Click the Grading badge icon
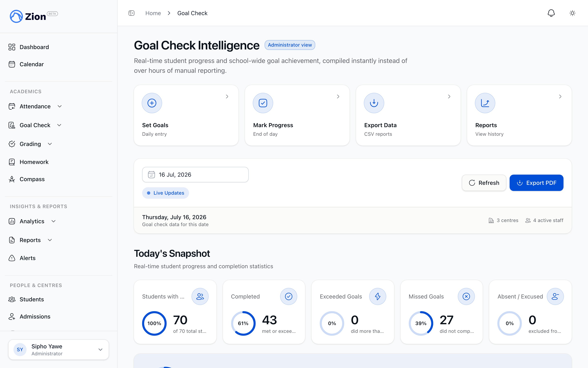The height and width of the screenshot is (368, 588). [12, 144]
